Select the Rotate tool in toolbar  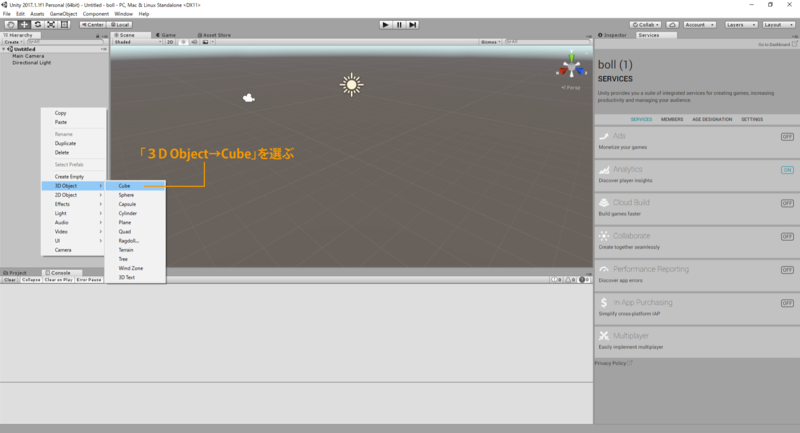coord(37,24)
